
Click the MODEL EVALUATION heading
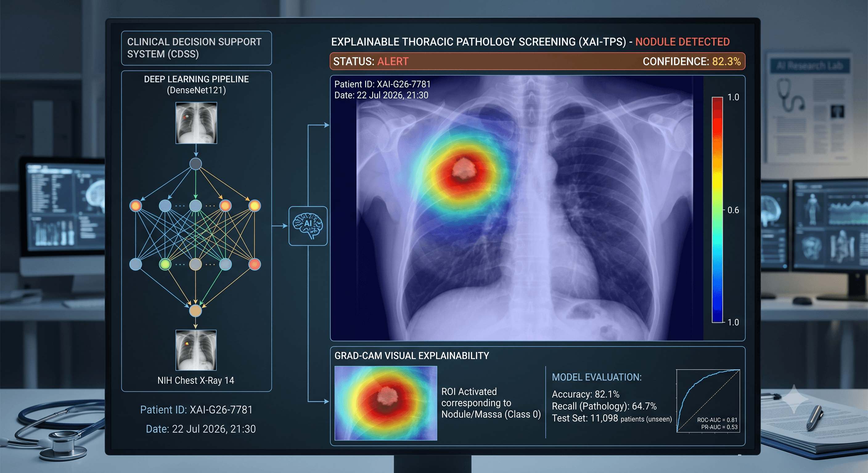click(597, 378)
